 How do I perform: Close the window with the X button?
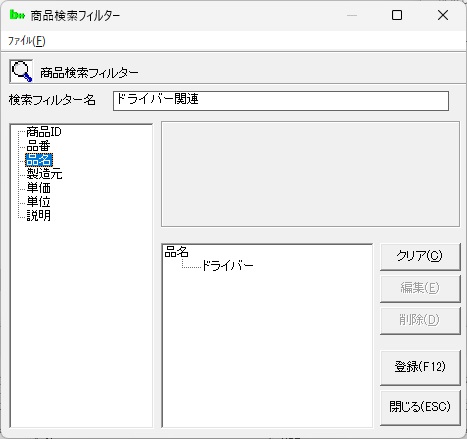(443, 15)
